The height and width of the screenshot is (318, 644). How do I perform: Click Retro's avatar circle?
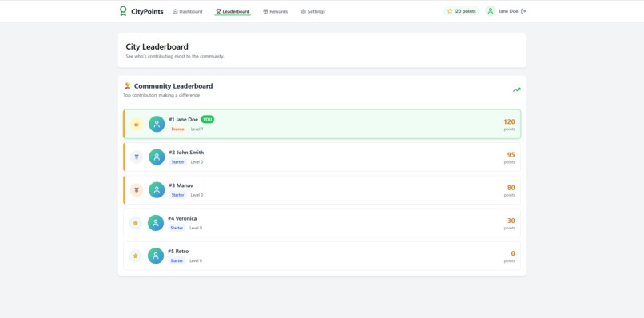coord(156,256)
